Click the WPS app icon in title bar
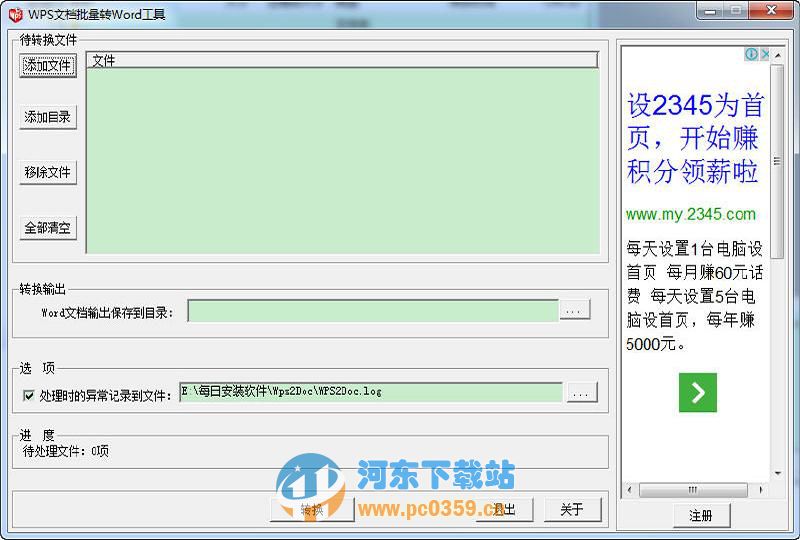The height and width of the screenshot is (540, 800). [x=15, y=14]
